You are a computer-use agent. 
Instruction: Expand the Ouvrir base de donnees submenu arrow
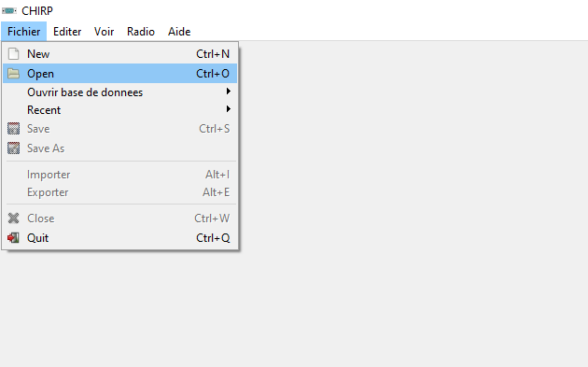(x=228, y=92)
